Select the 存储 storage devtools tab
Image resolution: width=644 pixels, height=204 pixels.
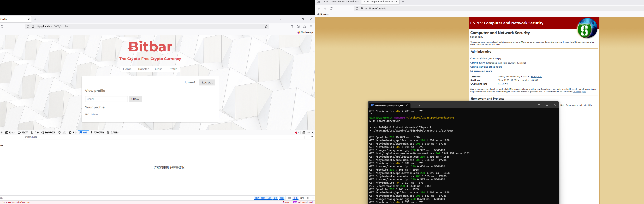pyautogui.click(x=83, y=133)
